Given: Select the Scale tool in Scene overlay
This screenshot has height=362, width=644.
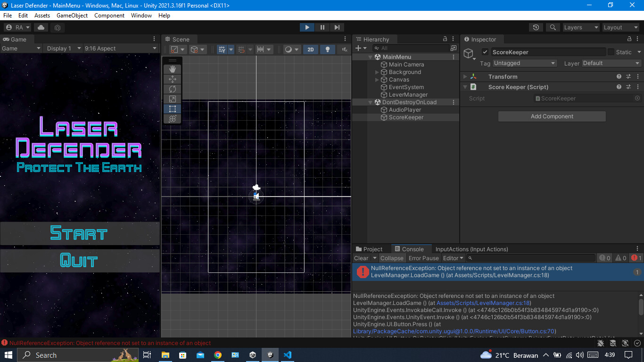Looking at the screenshot, I should point(172,99).
